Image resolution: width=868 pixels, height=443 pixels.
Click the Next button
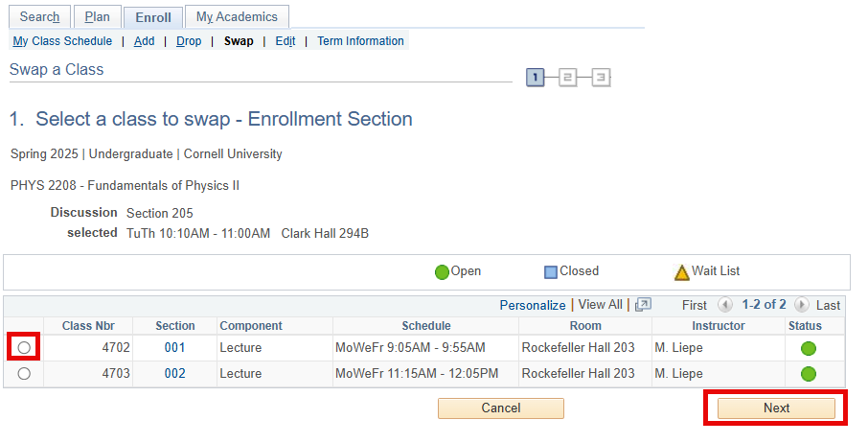point(776,408)
